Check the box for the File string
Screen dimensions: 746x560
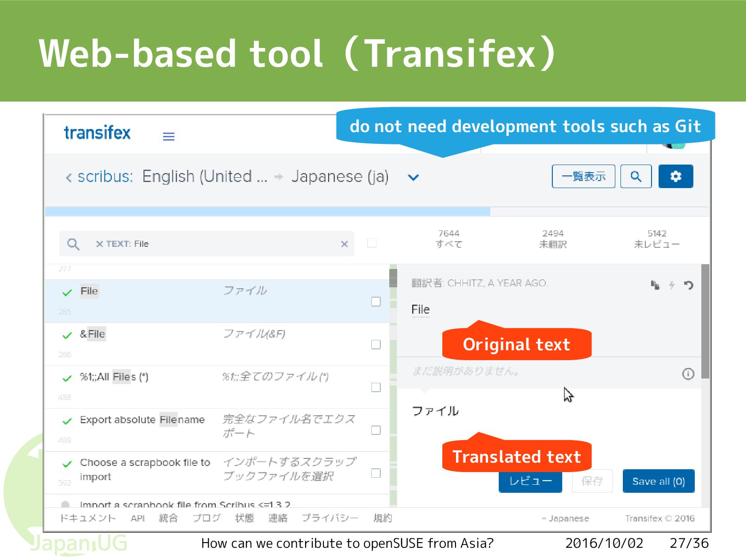tap(376, 301)
